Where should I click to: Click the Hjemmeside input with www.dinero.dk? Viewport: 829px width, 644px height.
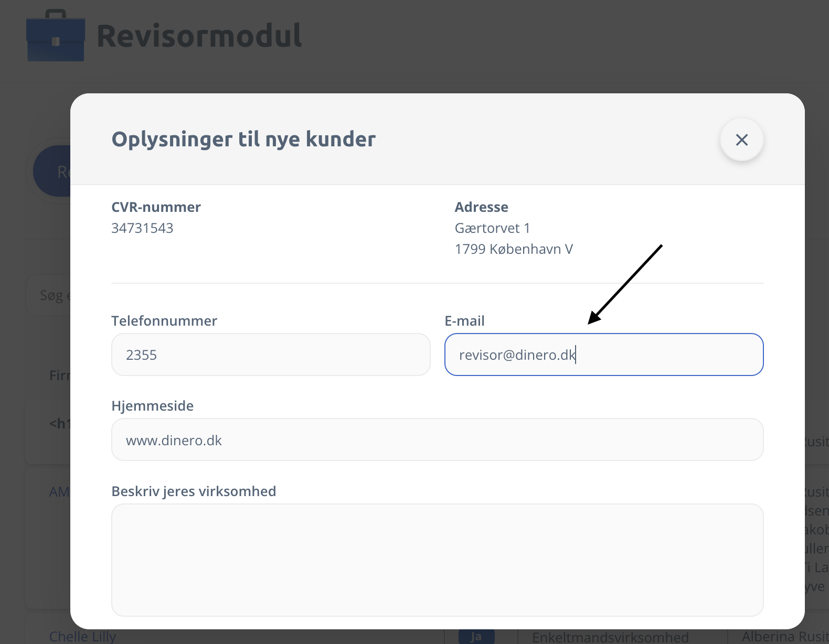point(437,439)
